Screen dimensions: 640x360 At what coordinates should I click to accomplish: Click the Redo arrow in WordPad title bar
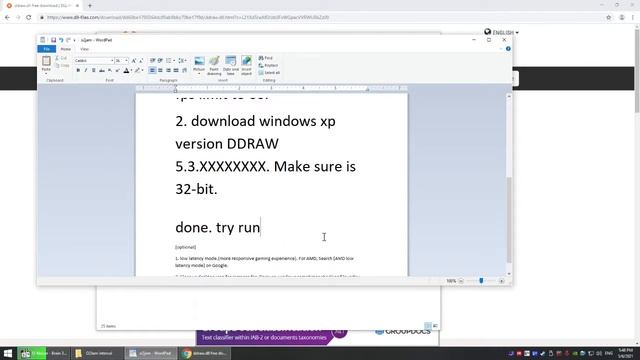68,40
